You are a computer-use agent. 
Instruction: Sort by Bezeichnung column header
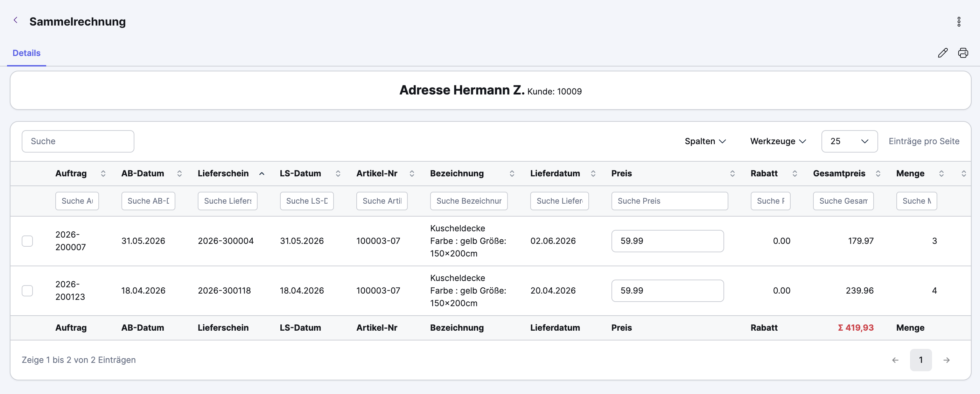click(457, 174)
